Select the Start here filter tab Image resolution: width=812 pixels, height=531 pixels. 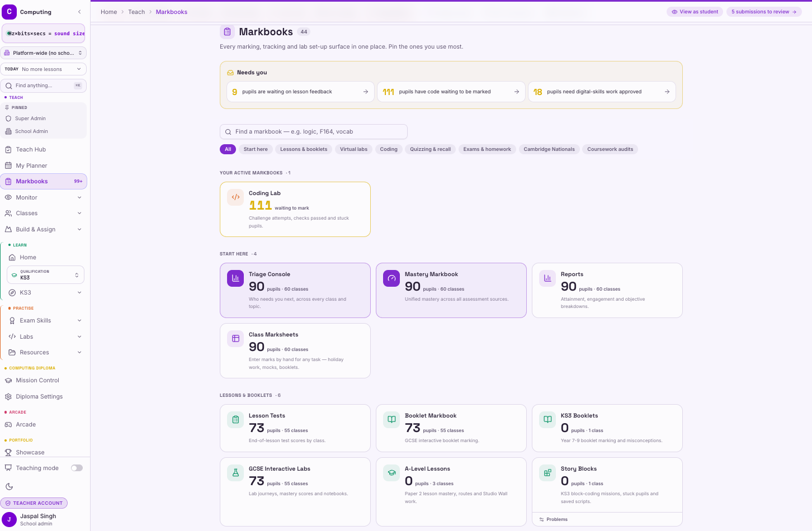point(256,149)
